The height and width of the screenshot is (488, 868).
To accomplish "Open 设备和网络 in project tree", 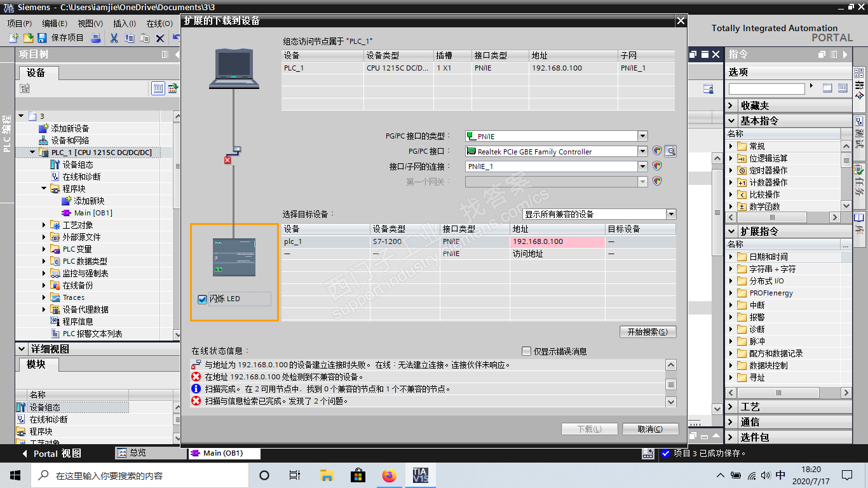I will pos(70,140).
